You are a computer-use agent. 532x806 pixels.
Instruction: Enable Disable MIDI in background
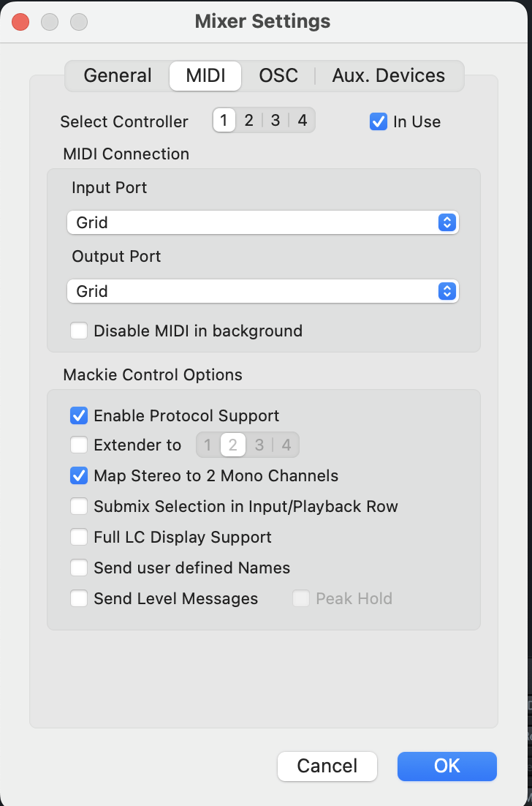tap(79, 331)
